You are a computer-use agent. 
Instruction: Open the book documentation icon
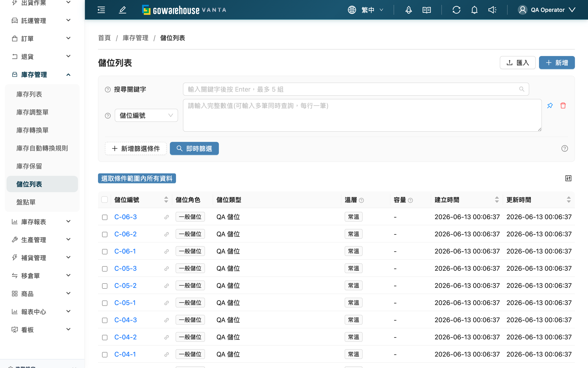pos(427,10)
